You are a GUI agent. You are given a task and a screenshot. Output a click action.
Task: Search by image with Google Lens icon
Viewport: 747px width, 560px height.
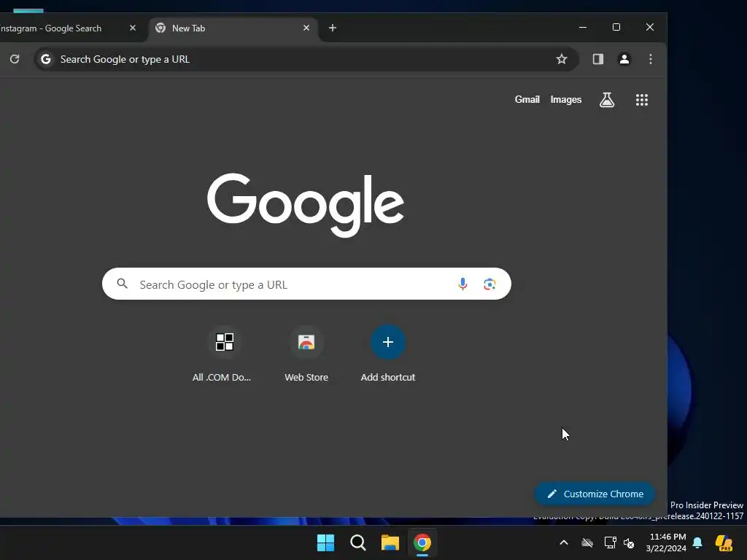[x=489, y=284]
